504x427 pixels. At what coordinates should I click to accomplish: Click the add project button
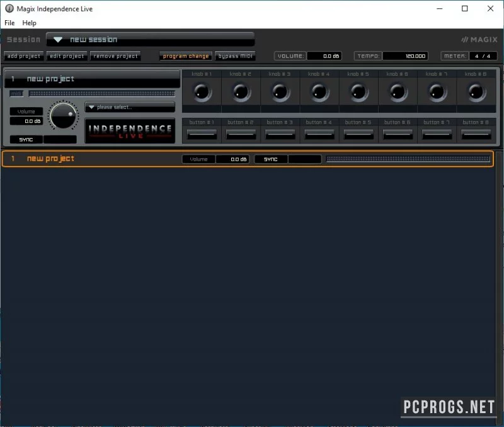pos(24,56)
